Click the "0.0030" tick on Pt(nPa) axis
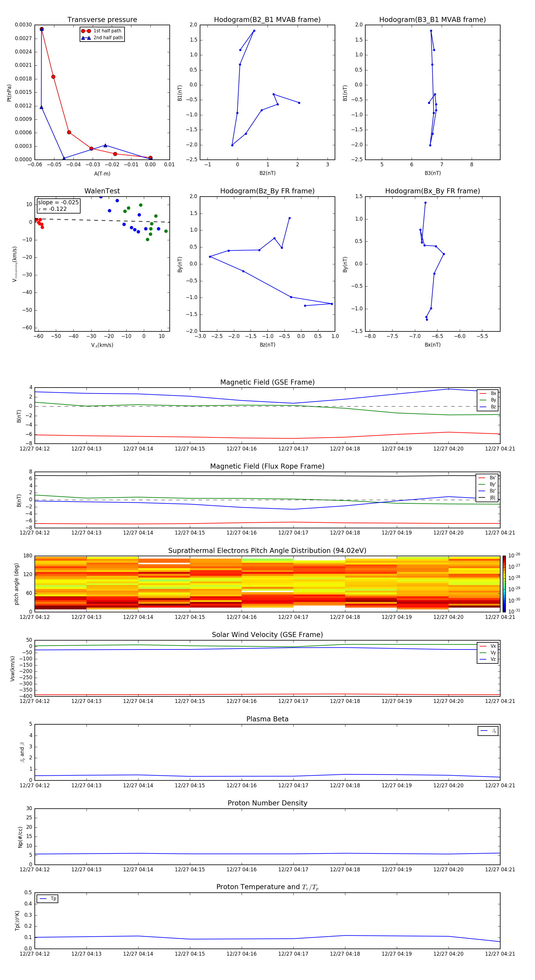 (x=23, y=25)
